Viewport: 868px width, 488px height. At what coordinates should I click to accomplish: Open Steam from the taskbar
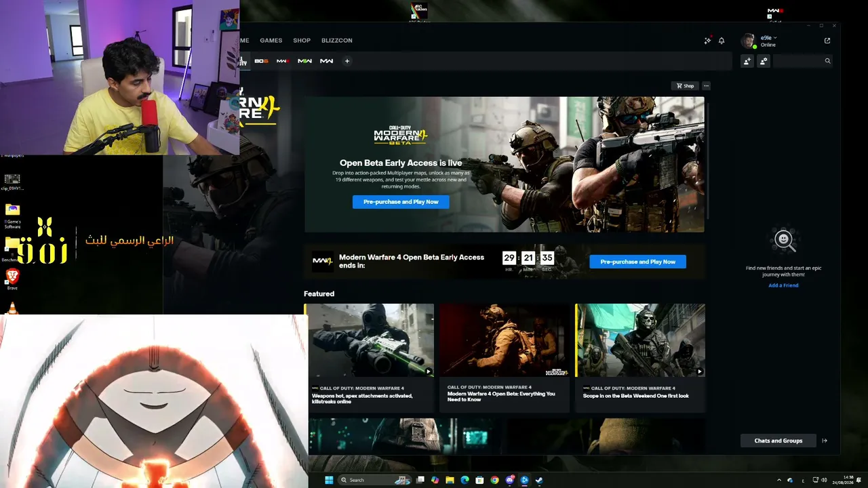(x=539, y=480)
